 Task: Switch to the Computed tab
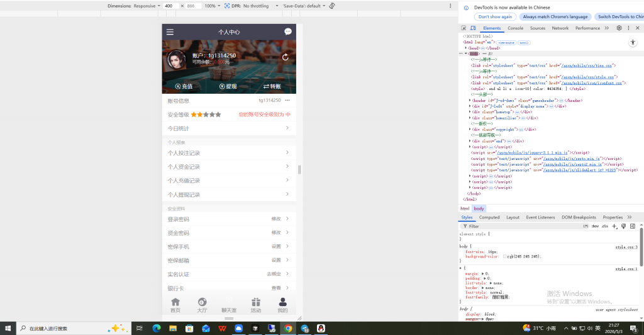[489, 217]
